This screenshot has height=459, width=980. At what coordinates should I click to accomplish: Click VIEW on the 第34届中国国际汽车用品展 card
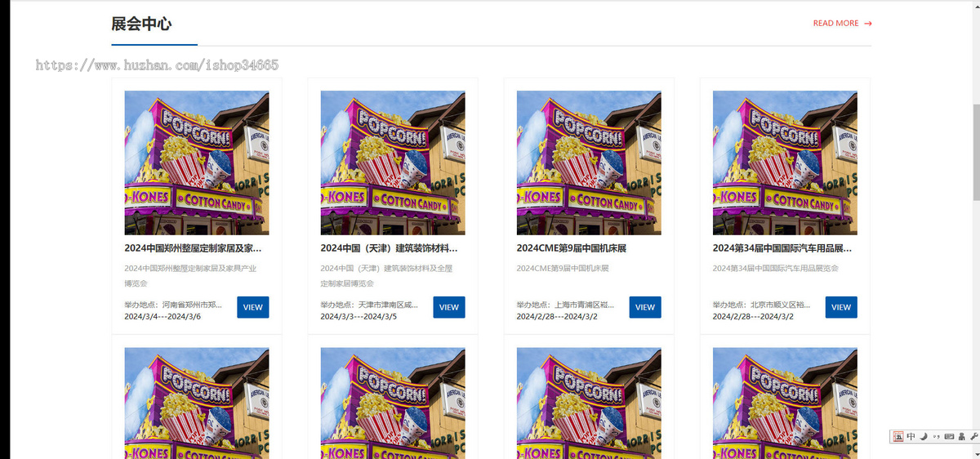[x=841, y=307]
